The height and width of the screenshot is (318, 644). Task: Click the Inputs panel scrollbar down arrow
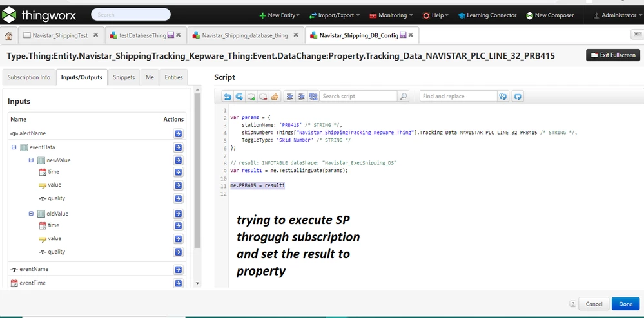197,283
